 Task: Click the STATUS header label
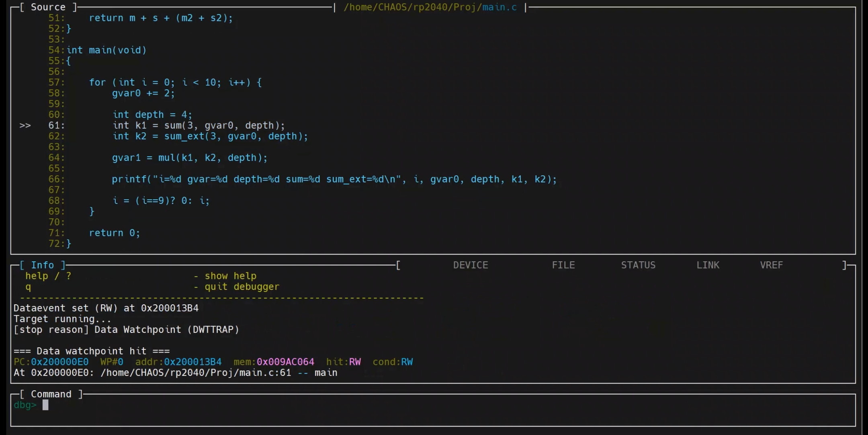point(638,265)
